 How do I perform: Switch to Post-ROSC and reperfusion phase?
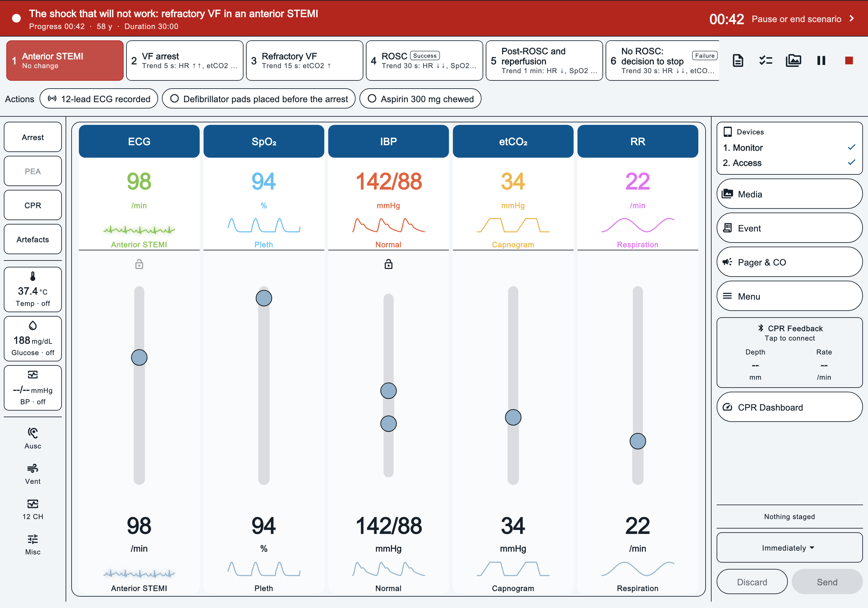click(544, 61)
